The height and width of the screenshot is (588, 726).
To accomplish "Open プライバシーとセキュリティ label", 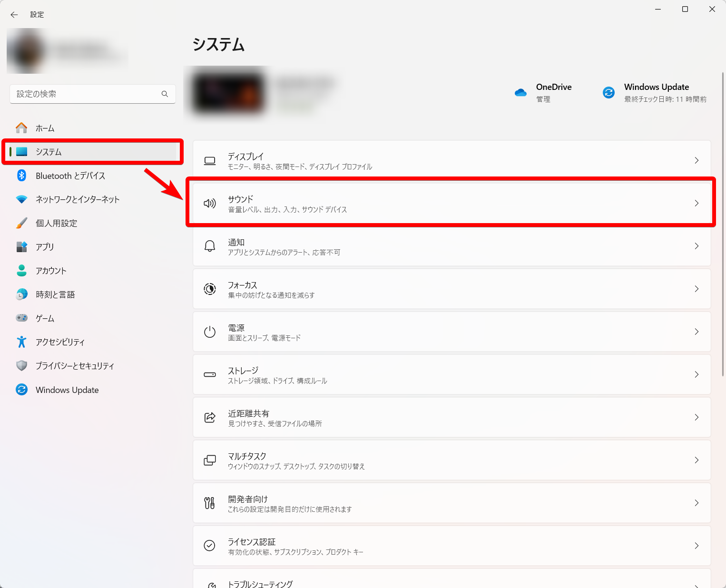I will [x=75, y=366].
